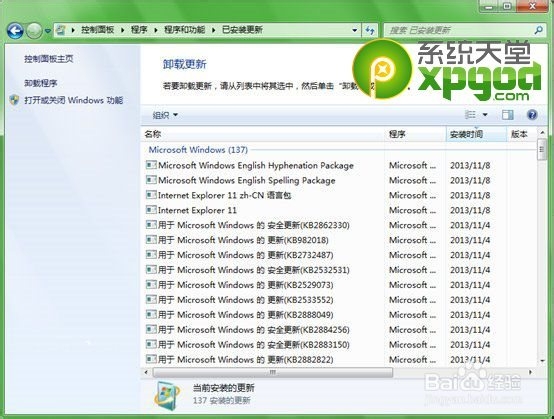Collapse the Microsoft Windows (137) group
The height and width of the screenshot is (419, 554).
coord(198,150)
